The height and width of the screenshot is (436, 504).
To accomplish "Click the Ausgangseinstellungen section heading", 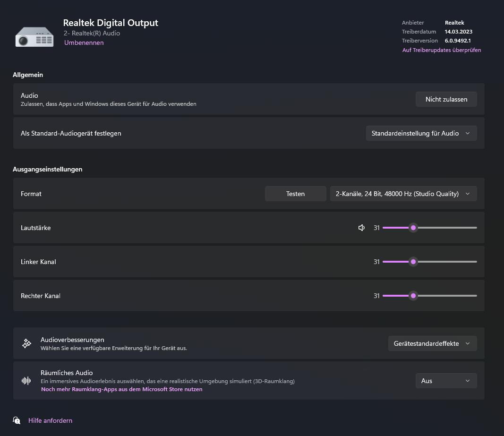I will point(48,170).
